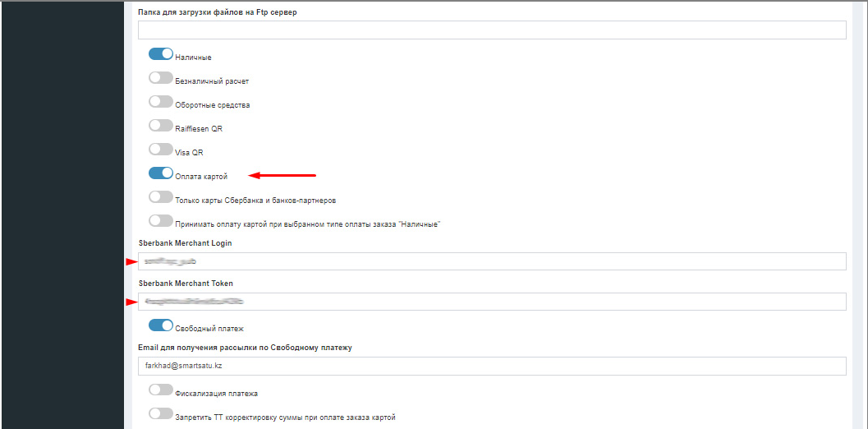Click the "Sberbank Merchant Login" label text
868x429 pixels.
185,243
